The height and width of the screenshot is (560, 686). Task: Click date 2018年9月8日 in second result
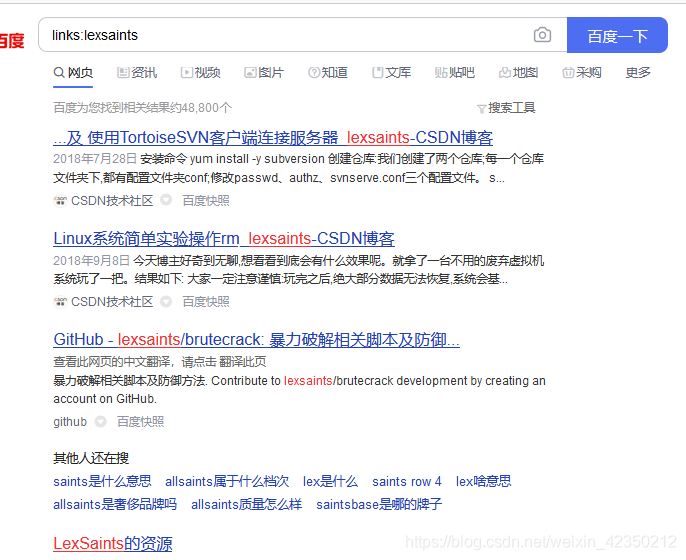coord(91,260)
